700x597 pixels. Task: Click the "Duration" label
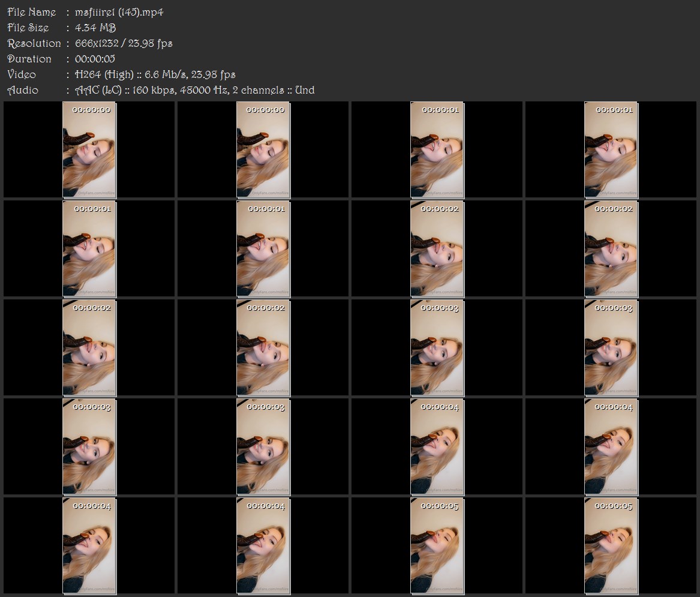29,59
